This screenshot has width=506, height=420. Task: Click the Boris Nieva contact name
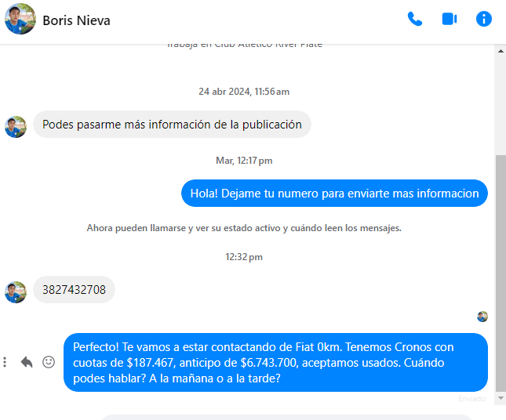(76, 20)
